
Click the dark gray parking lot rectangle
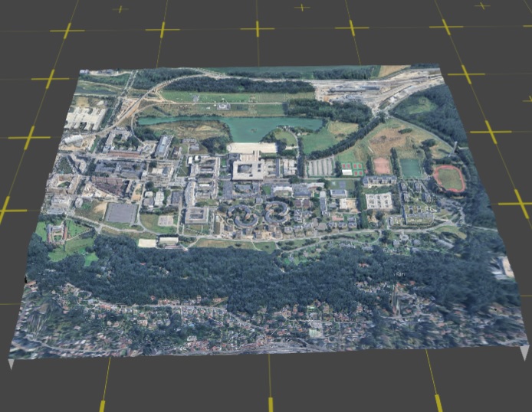(121, 213)
